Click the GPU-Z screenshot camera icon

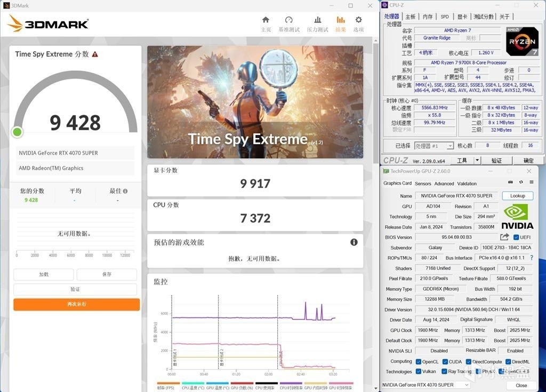pyautogui.click(x=510, y=182)
